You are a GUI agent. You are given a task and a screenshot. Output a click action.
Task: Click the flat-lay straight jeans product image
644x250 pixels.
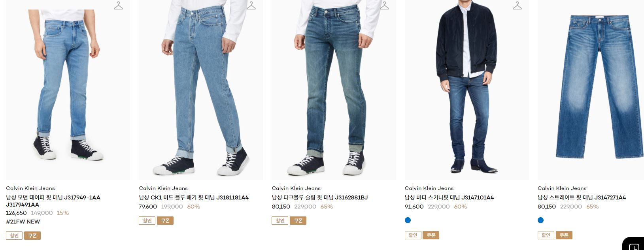point(591,90)
